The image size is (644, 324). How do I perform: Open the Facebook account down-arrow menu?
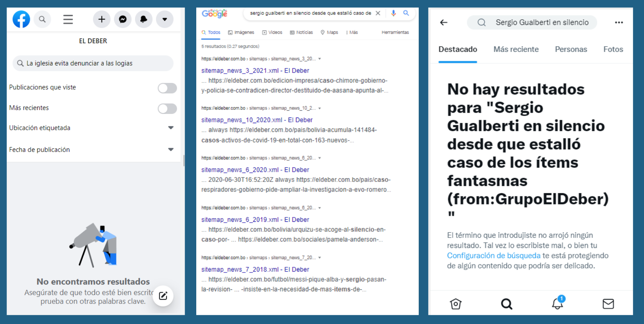click(x=165, y=19)
